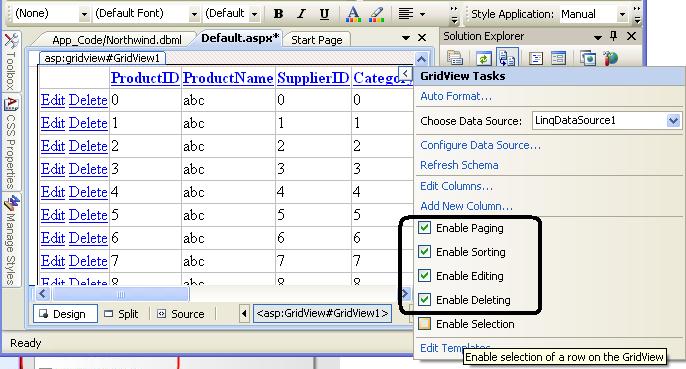686x369 pixels.
Task: Close the active document tab
Action: click(422, 38)
